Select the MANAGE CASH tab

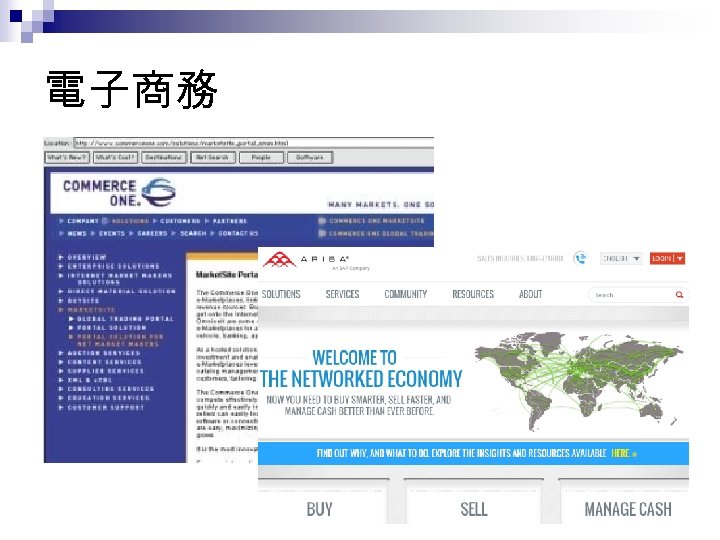[x=628, y=509]
